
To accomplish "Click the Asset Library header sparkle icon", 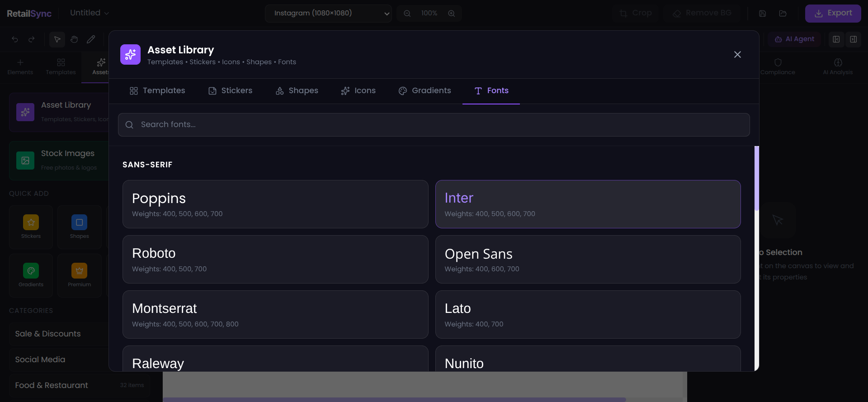I will [x=130, y=55].
